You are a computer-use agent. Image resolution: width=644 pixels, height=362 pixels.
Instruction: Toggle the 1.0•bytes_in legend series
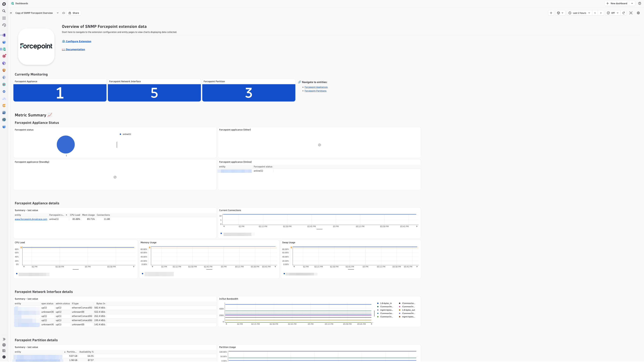click(385, 303)
